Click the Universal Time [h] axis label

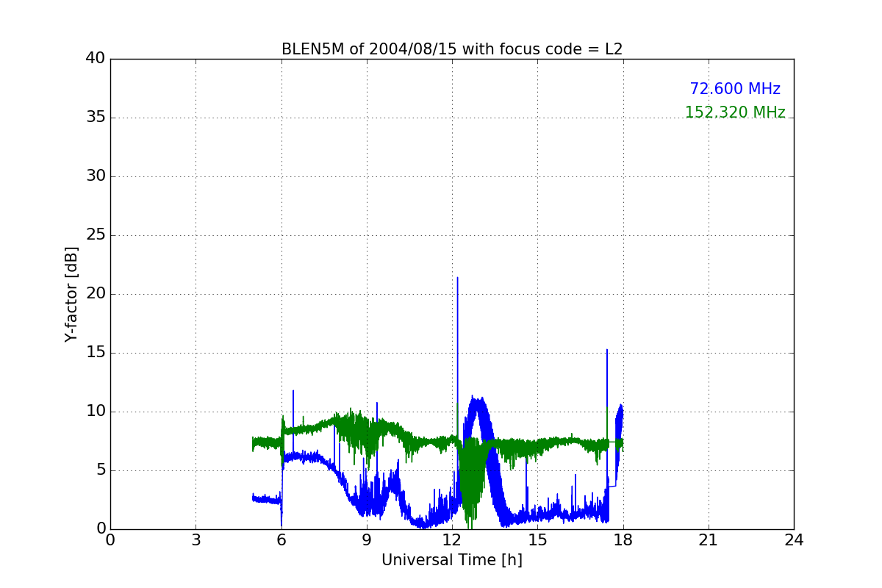pyautogui.click(x=452, y=560)
